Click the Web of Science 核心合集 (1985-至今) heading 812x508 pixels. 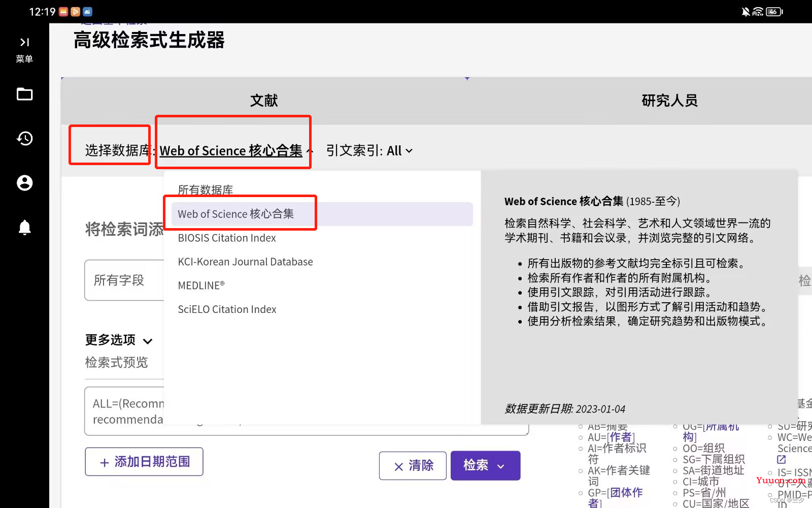592,201
